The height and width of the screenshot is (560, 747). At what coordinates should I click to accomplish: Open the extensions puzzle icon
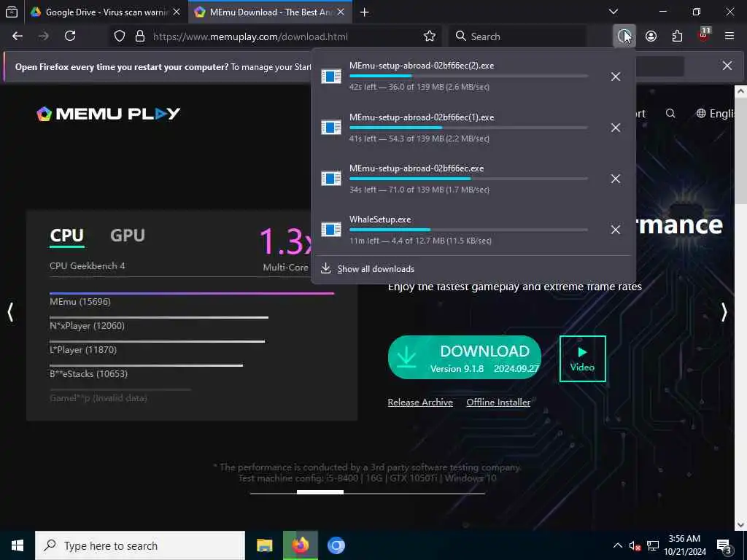tap(677, 36)
